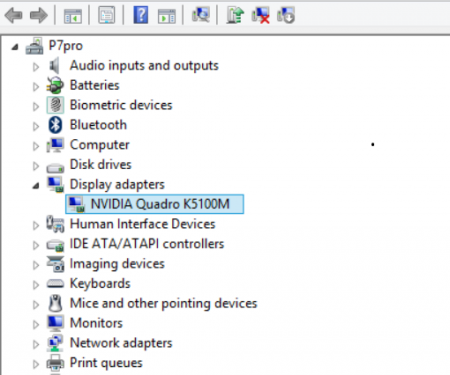Click the Forward arrow toolbar button

click(x=38, y=15)
